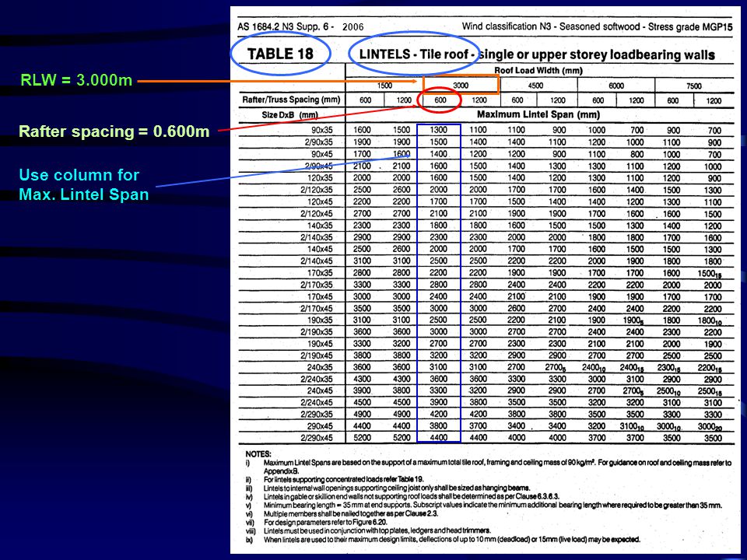Select the 7500 roof load width header
747x560 pixels.
[x=693, y=86]
